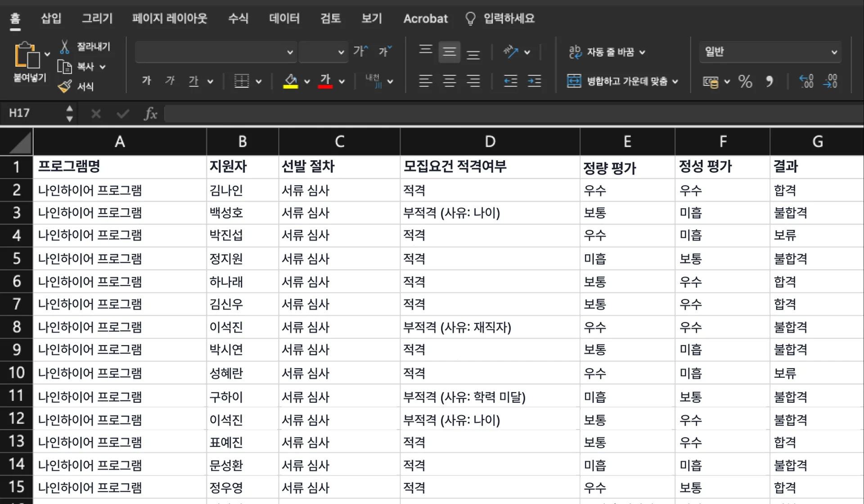Expand the border style options
The image size is (864, 504).
point(259,81)
